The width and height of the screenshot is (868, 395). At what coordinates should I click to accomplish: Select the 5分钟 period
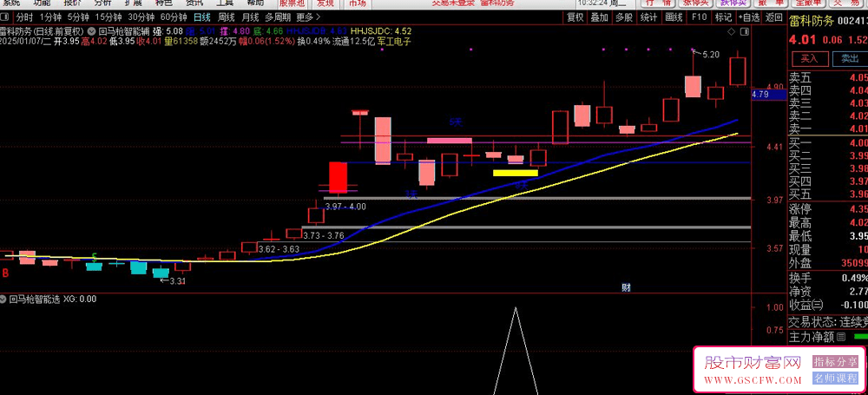coord(77,17)
